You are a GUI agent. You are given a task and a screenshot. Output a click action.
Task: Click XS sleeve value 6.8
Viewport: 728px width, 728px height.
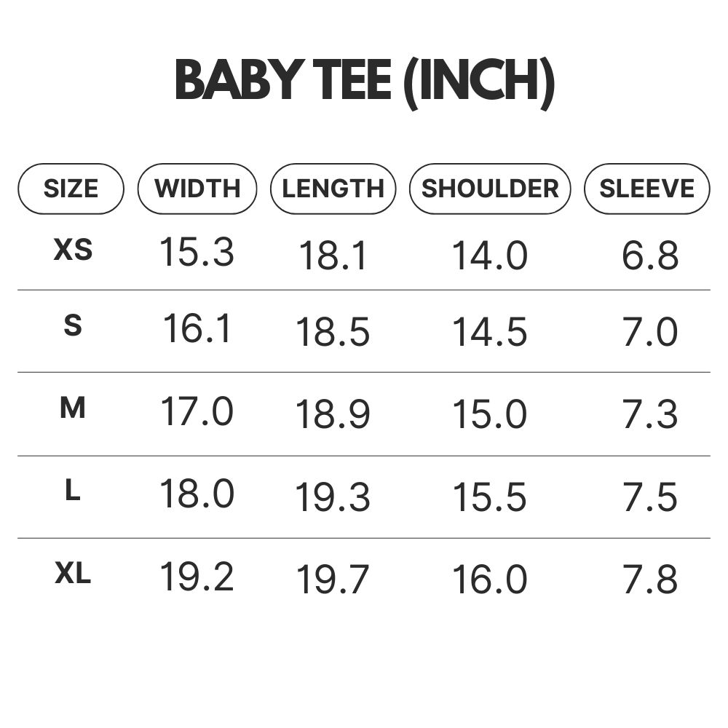[x=650, y=255]
